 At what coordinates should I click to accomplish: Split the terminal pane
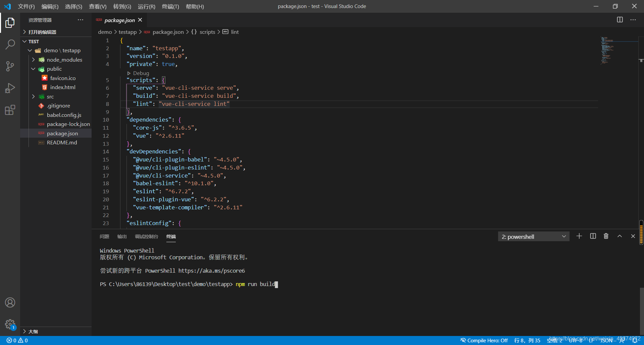[x=593, y=236]
